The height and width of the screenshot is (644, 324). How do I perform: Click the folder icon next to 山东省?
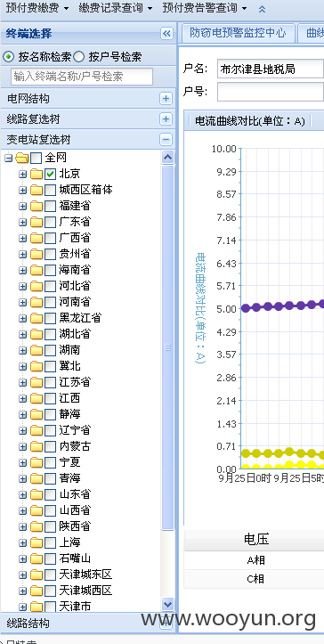(x=36, y=494)
